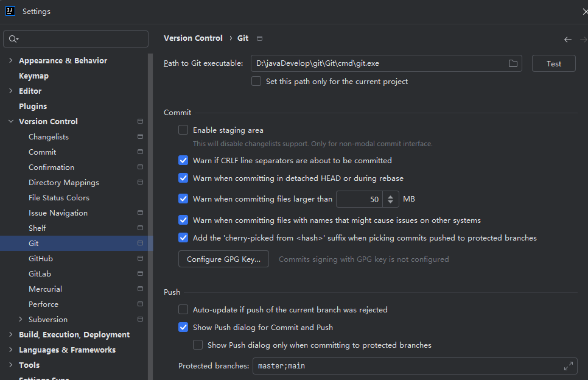Click project icon beside Perforce row
Screen dimensions: 588x380
(140, 304)
